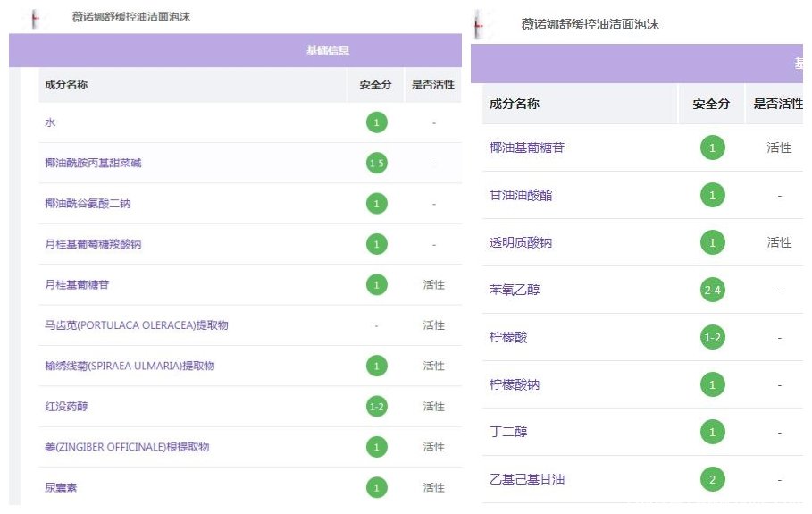Open 榆绣线菊(SPIRAEA ULMARIA)提取物 link

click(x=130, y=366)
